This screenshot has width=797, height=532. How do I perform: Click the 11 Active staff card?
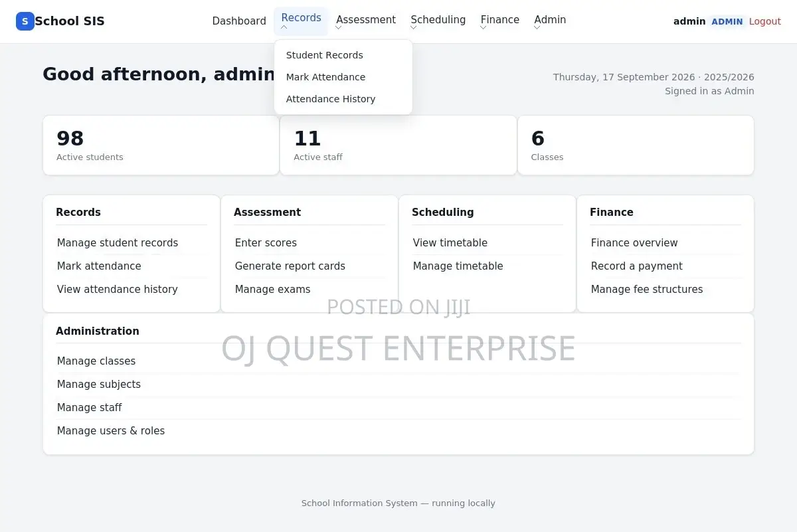(398, 145)
